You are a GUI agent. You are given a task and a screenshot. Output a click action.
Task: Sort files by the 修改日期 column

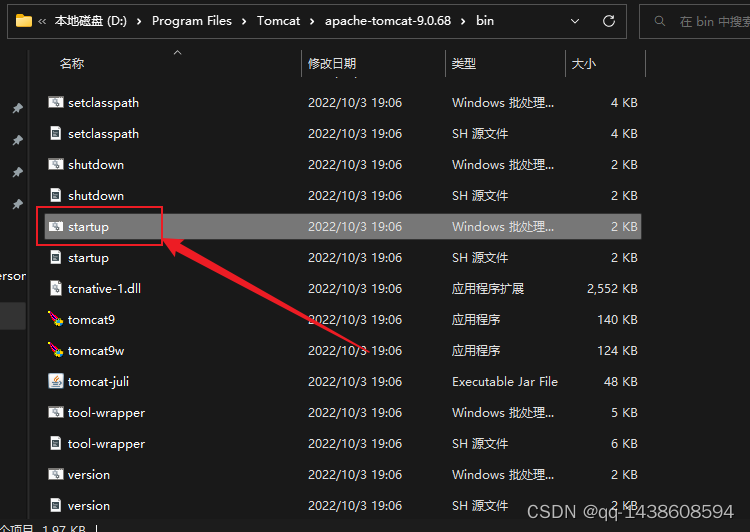point(332,64)
